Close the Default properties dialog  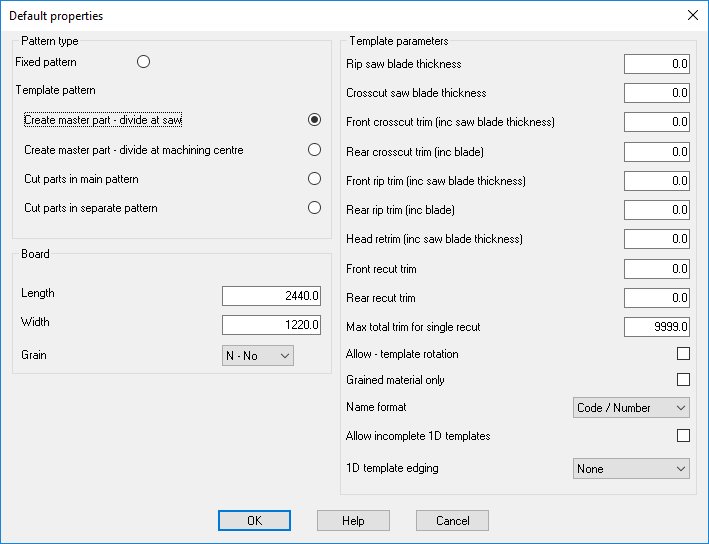(x=692, y=15)
